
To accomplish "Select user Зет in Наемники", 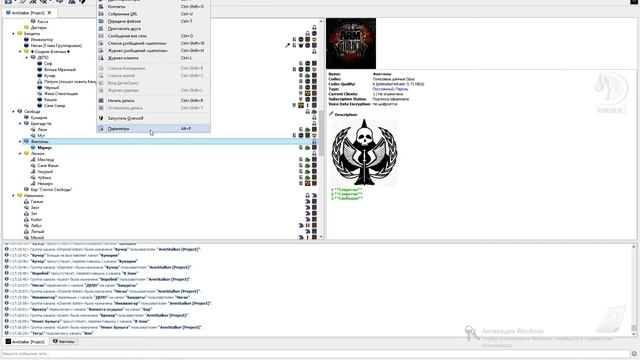I will [34, 213].
